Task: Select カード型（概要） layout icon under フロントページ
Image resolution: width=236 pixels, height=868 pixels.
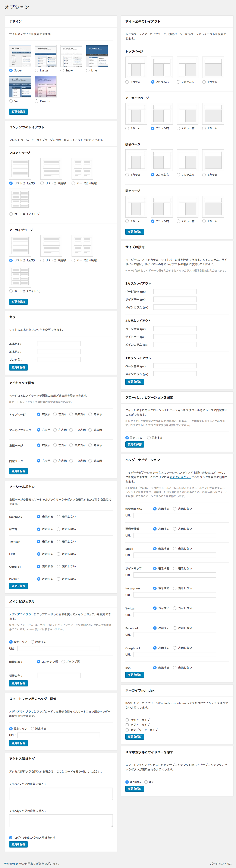Action: point(82,169)
